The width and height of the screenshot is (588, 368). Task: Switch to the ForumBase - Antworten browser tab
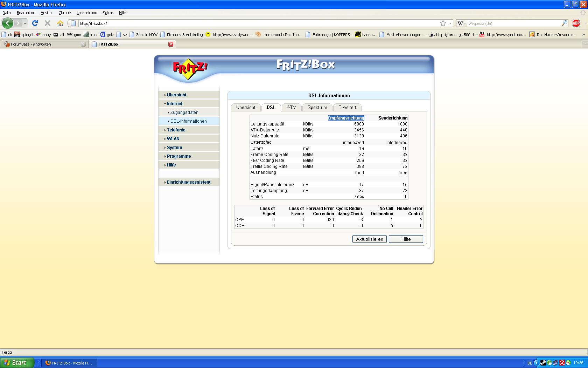coord(44,44)
